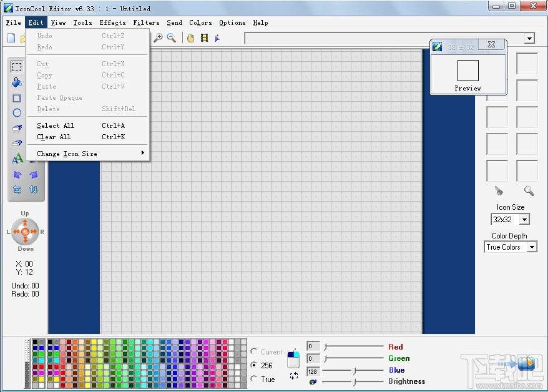This screenshot has width=548, height=392.
Task: Choose the ellipse drawing tool
Action: coord(16,112)
